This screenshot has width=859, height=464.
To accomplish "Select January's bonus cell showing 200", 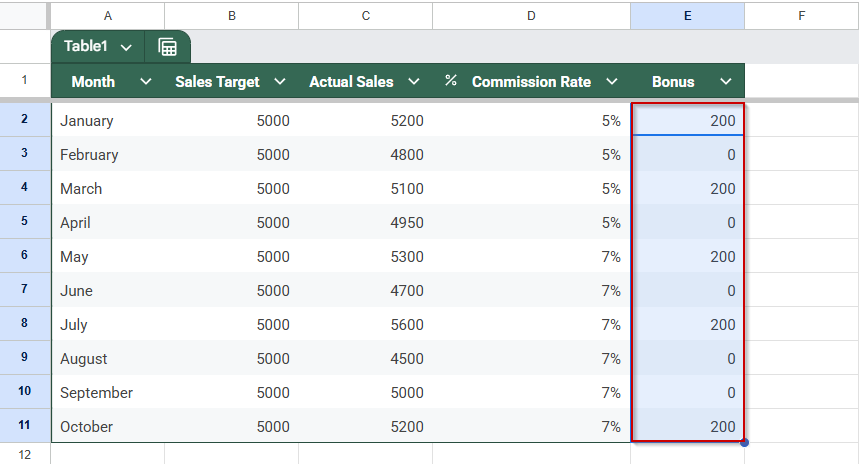I will click(688, 120).
